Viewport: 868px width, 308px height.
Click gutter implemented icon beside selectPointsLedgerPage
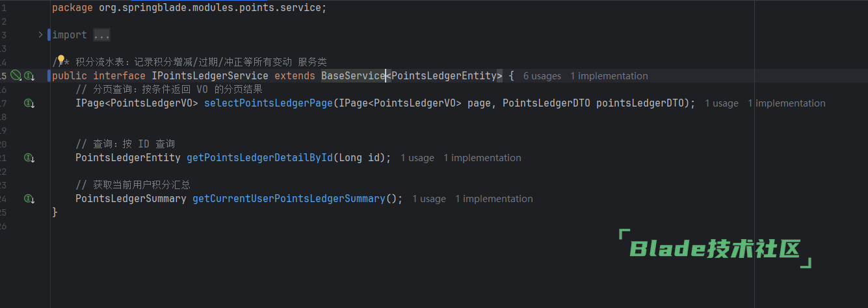click(x=29, y=103)
